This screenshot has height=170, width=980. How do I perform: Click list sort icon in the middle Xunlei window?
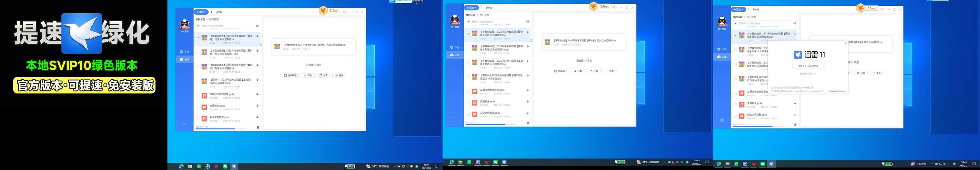tap(528, 22)
